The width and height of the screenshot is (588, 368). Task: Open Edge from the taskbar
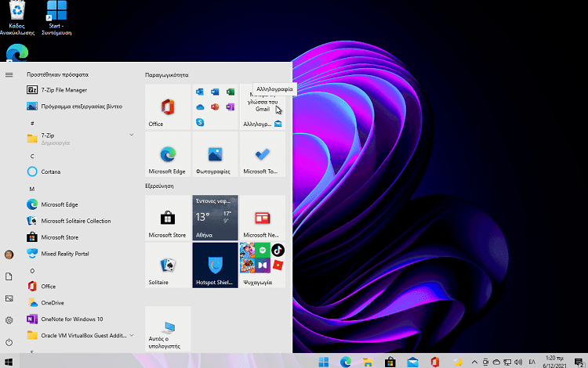[x=346, y=362]
